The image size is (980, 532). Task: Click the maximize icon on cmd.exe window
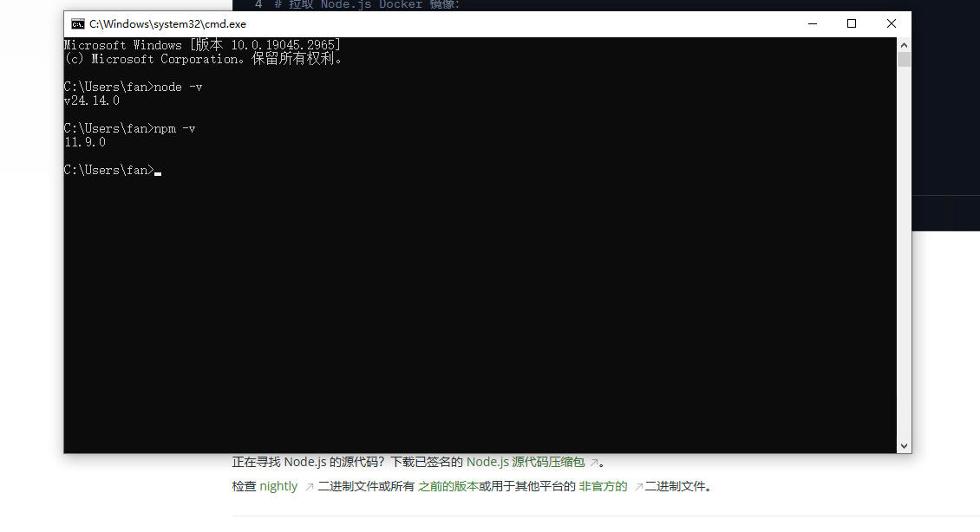pyautogui.click(x=851, y=23)
